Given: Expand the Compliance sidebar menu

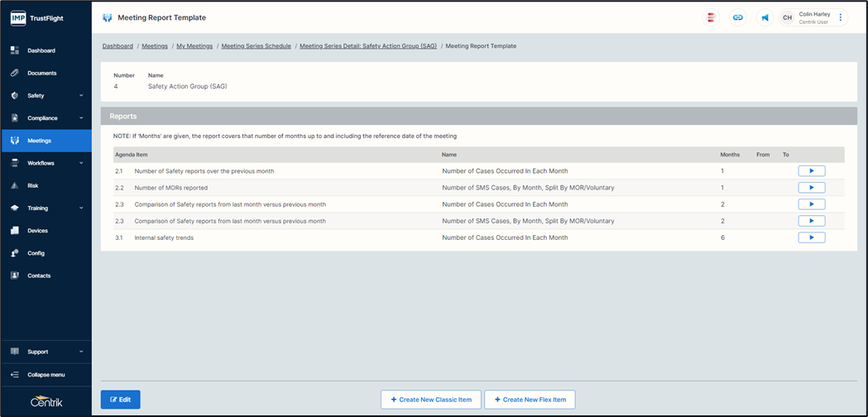Looking at the screenshot, I should tap(80, 118).
